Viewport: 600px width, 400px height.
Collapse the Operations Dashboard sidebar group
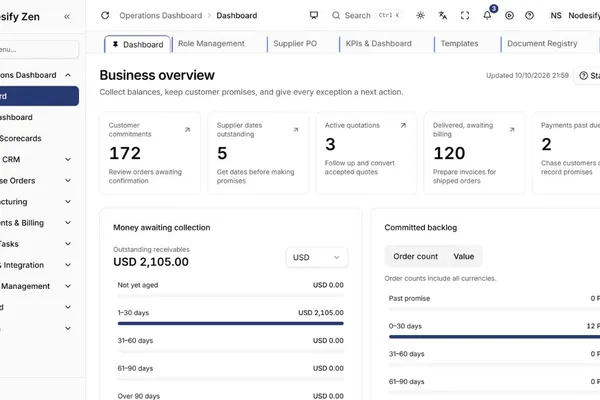pos(68,75)
